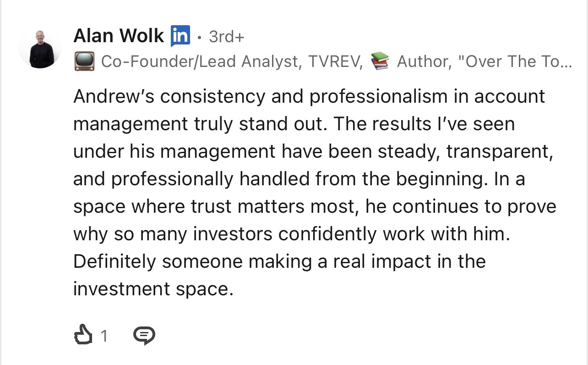Click the retro TV emoji in headline
The width and height of the screenshot is (588, 365).
[x=84, y=61]
